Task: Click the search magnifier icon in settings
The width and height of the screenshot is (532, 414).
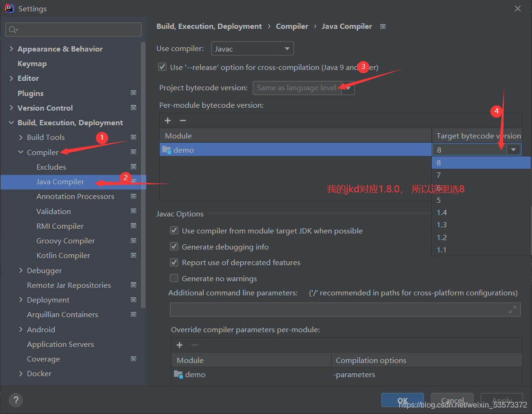Action: (x=13, y=30)
